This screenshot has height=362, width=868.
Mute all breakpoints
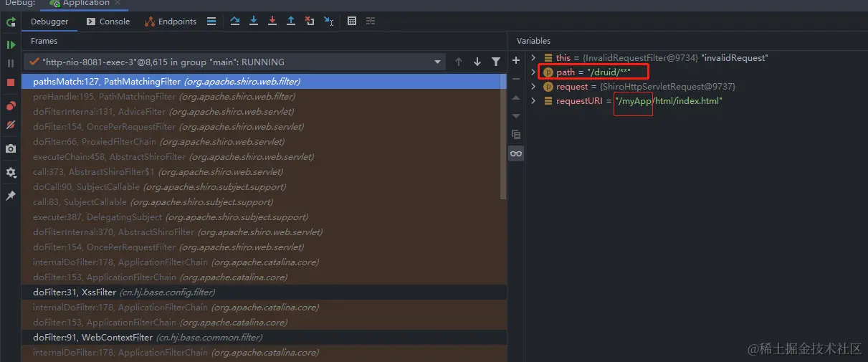11,125
